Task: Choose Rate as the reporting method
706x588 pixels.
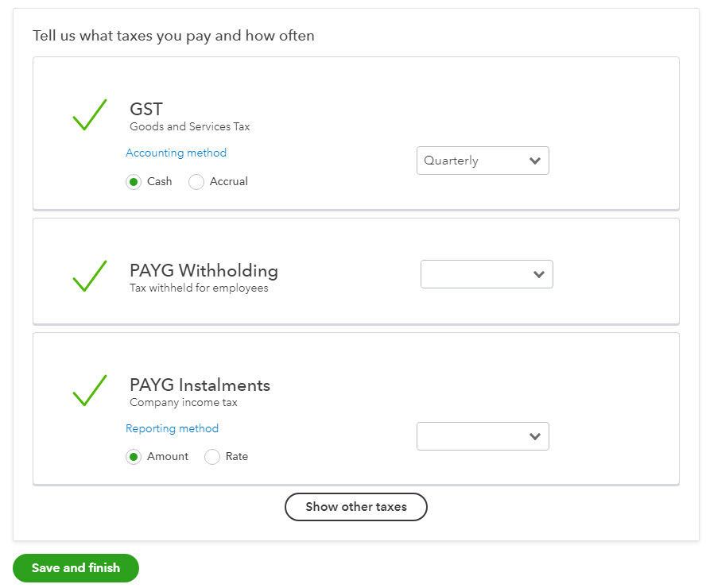Action: [211, 457]
